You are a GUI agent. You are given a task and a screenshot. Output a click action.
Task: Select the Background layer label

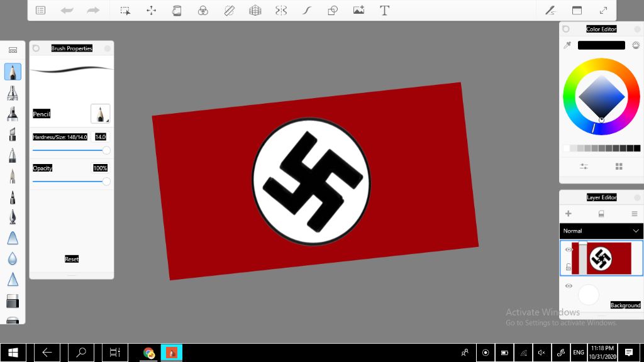(625, 305)
